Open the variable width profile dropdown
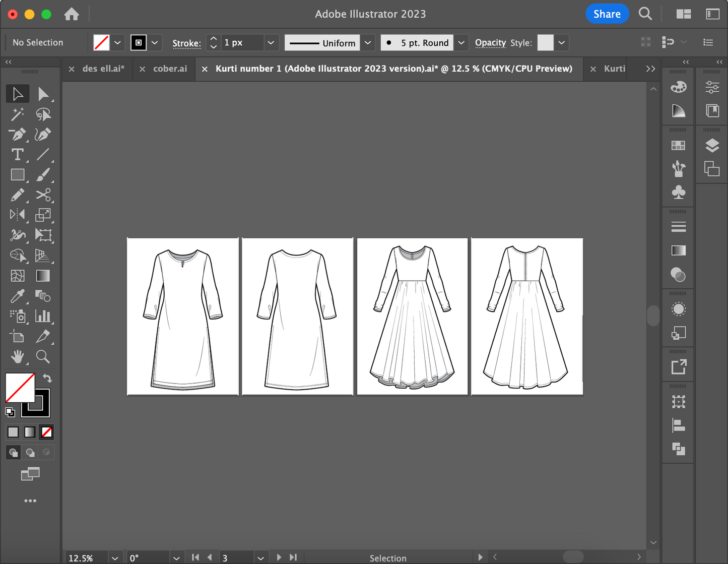The height and width of the screenshot is (564, 728). point(368,42)
